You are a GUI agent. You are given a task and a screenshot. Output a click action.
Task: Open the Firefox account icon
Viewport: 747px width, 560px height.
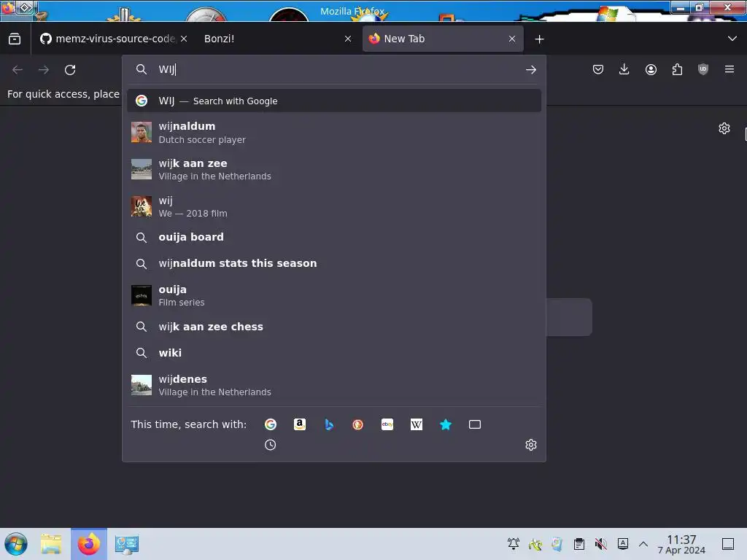click(651, 69)
